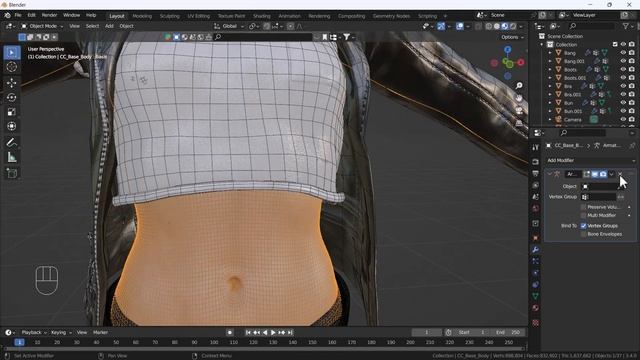Open the Render menu
The image size is (640, 360).
(49, 16)
